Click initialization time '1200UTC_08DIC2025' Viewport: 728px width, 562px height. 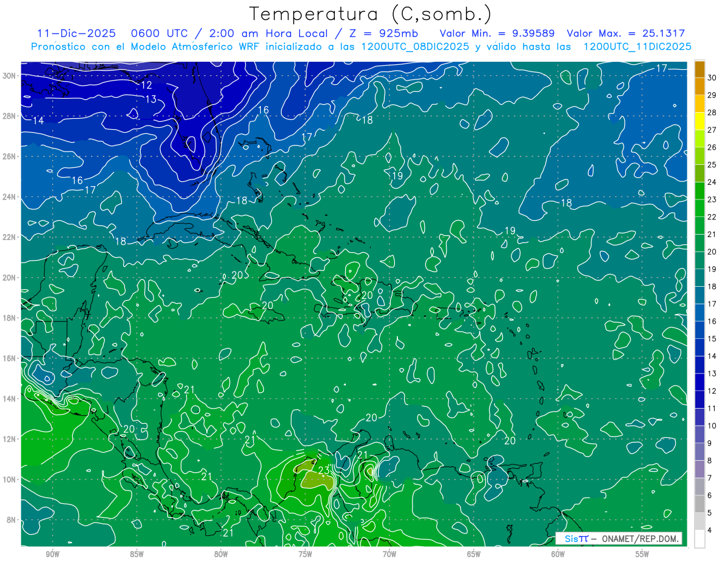[415, 47]
